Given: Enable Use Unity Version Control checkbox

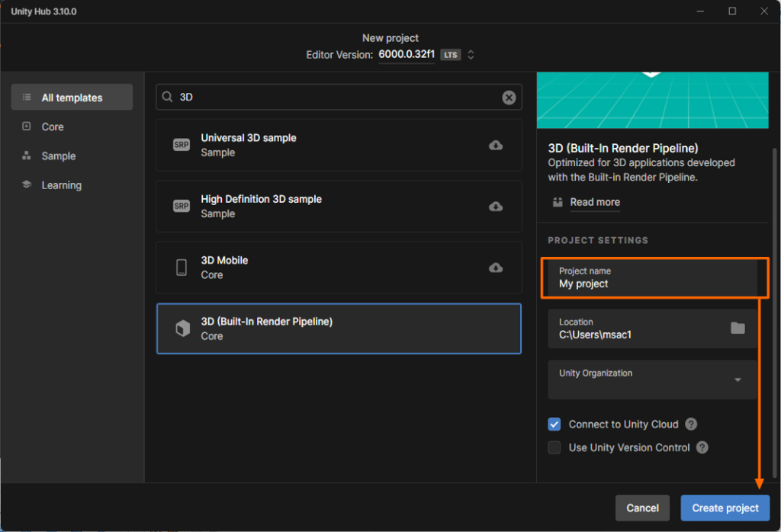Looking at the screenshot, I should (x=554, y=447).
